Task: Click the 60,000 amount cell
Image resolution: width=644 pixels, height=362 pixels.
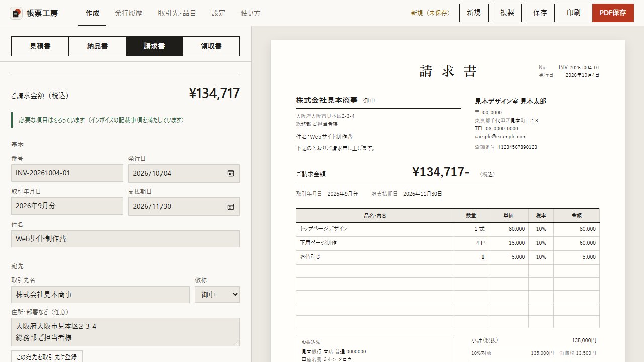Action: tap(577, 243)
